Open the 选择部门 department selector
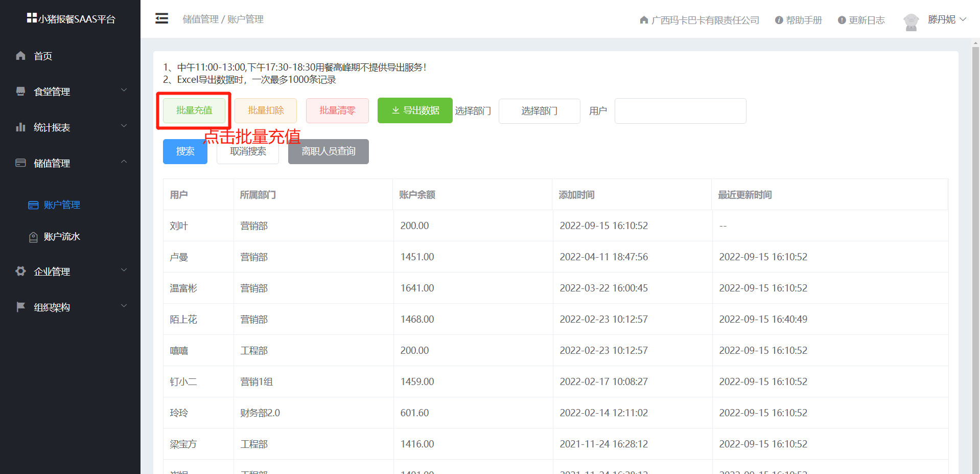This screenshot has width=980, height=474. 539,111
